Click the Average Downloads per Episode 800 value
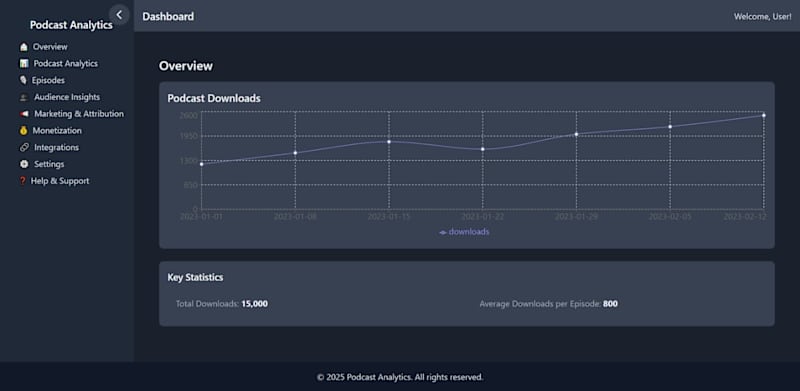Screen dimensions: 800x391 point(610,304)
